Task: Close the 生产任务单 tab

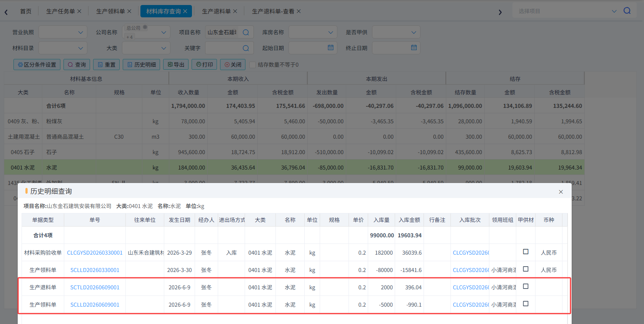Action: [x=79, y=11]
